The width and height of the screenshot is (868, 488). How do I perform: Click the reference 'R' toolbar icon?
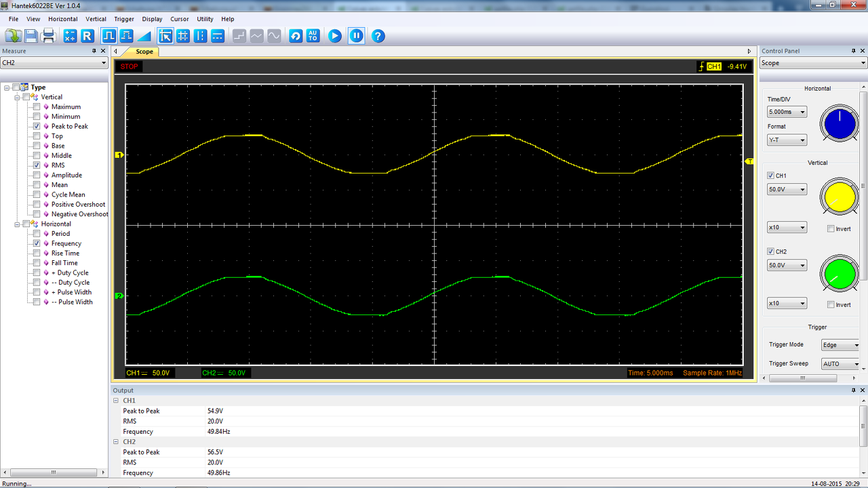87,36
